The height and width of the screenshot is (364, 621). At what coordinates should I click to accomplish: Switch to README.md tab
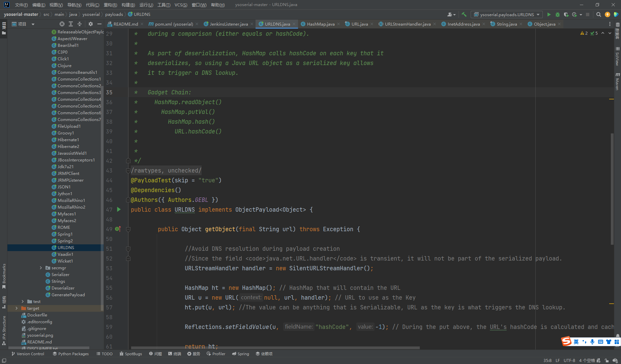pyautogui.click(x=126, y=24)
